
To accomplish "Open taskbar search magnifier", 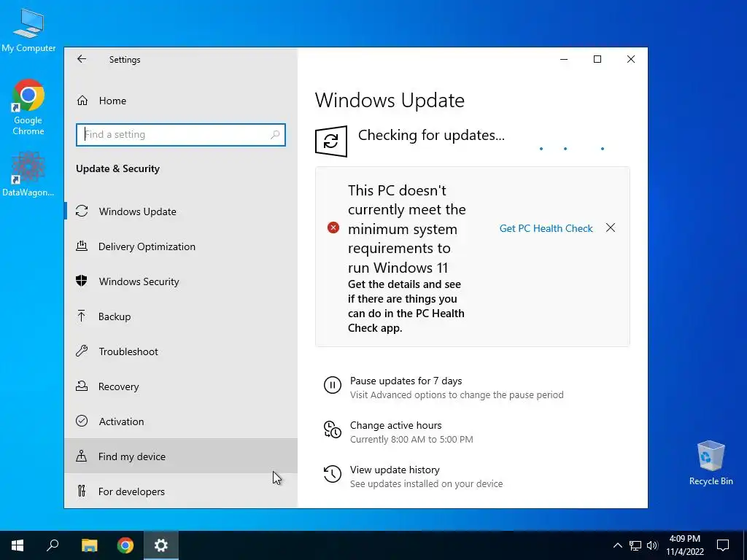I will 53,545.
